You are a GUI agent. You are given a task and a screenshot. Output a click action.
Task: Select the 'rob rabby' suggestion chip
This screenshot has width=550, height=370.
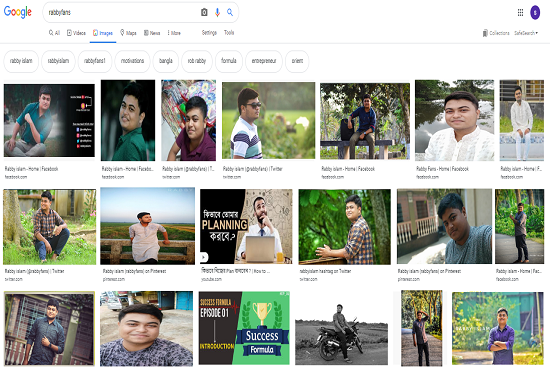tap(197, 61)
